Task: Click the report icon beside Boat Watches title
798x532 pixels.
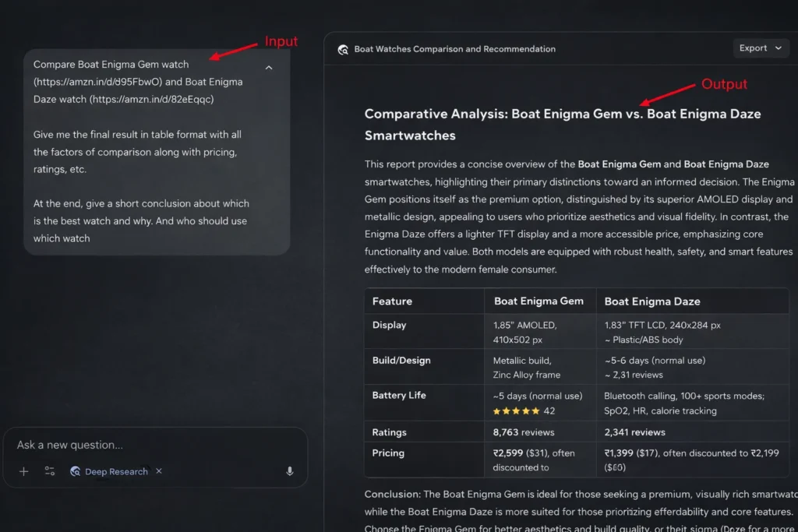Action: 343,49
